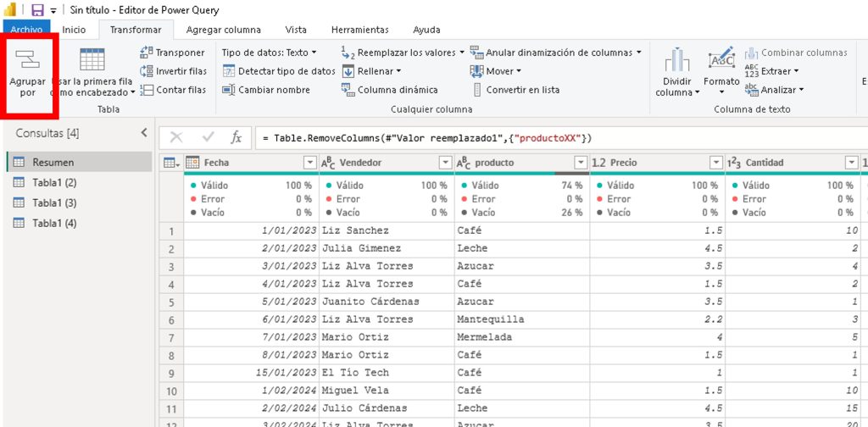Open filter dropdown for Vendedor column
This screenshot has height=427, width=868.
pyautogui.click(x=445, y=163)
